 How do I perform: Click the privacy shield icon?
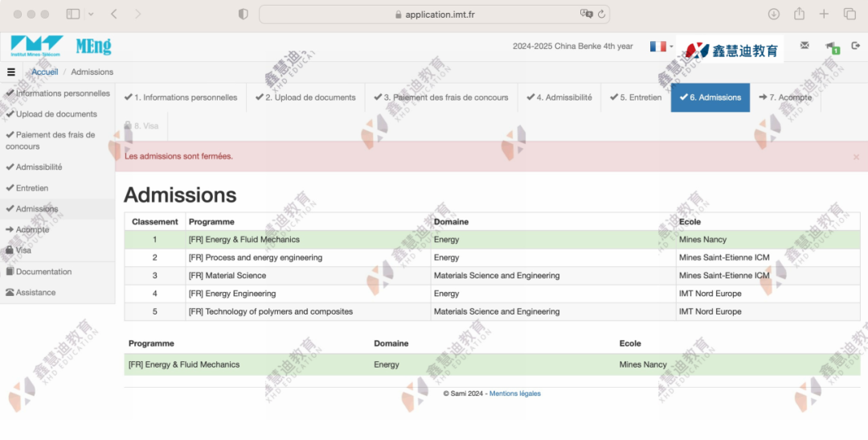tap(243, 14)
